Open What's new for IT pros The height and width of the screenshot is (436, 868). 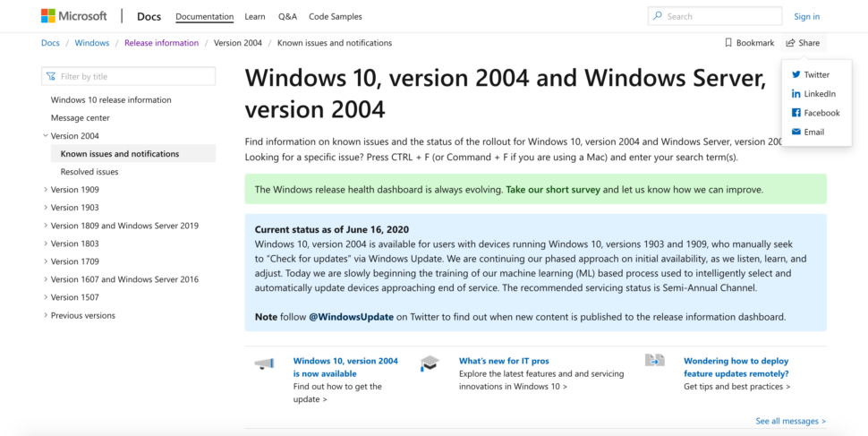coord(504,361)
